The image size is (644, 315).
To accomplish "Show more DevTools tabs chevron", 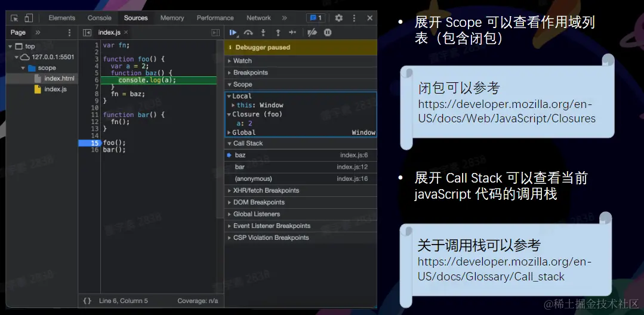I will click(284, 18).
